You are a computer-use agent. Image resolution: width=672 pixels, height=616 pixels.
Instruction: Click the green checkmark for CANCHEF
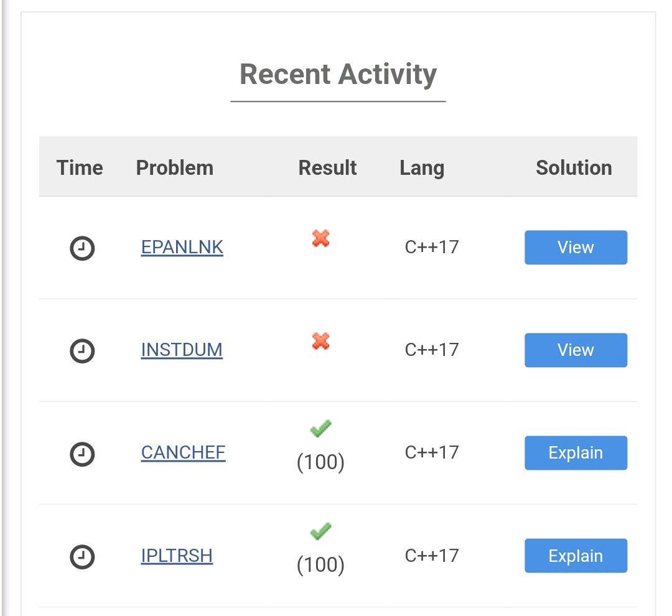point(320,428)
